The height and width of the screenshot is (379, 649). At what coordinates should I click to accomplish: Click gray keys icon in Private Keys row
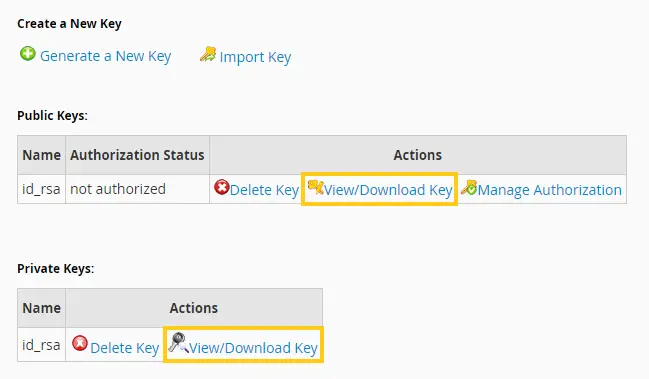click(x=178, y=342)
